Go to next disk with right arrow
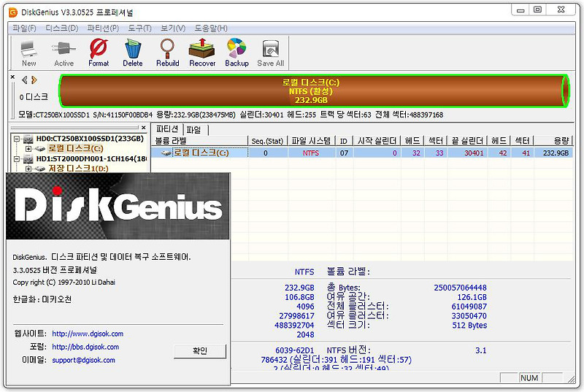This screenshot has height=392, width=584. pyautogui.click(x=34, y=80)
